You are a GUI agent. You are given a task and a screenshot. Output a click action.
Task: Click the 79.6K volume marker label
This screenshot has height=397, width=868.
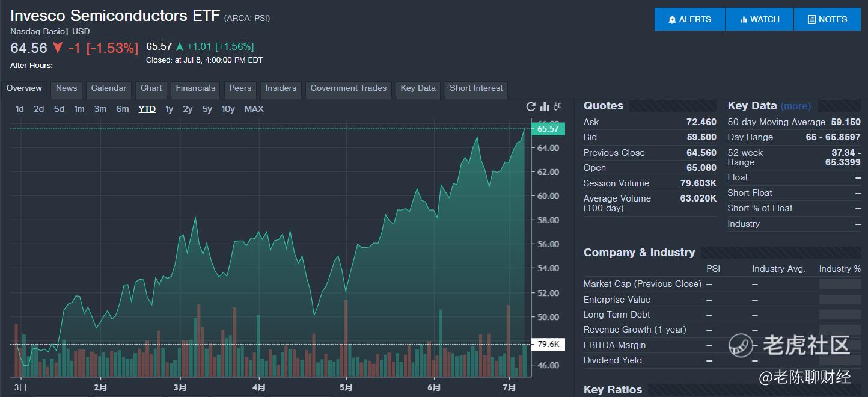coord(548,345)
